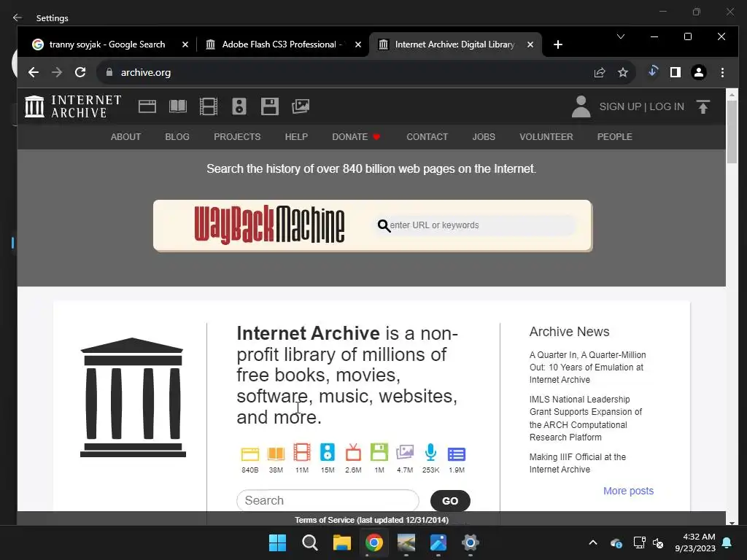
Task: Open the CONTACT menu item
Action: point(427,136)
